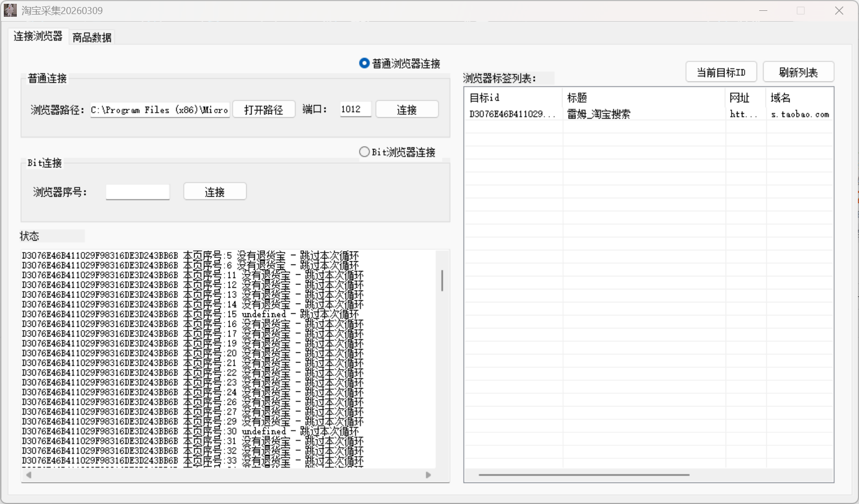Click the 刷新列表 button
Screen dimensions: 859x504
[798, 72]
